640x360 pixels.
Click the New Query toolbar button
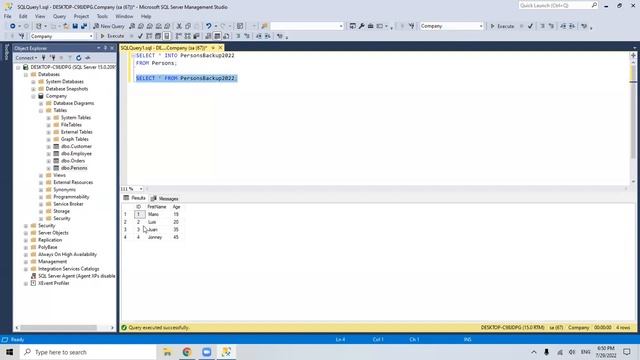tap(109, 26)
